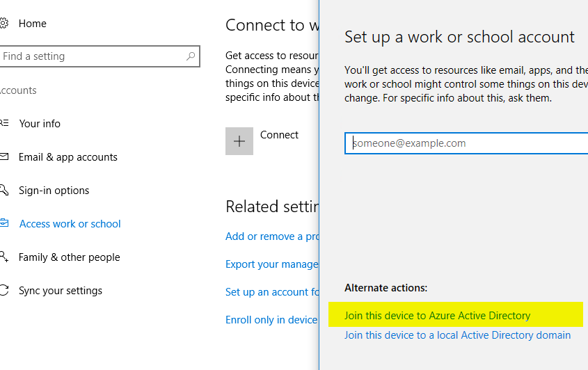Open Sign-in options
Viewport: 588px width, 370px height.
[54, 191]
